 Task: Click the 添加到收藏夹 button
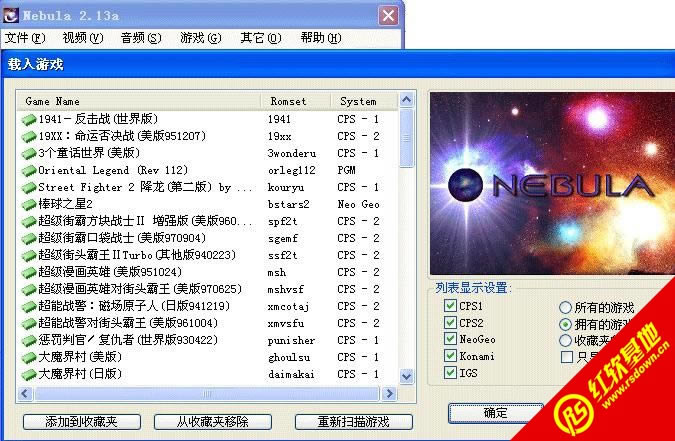click(81, 422)
